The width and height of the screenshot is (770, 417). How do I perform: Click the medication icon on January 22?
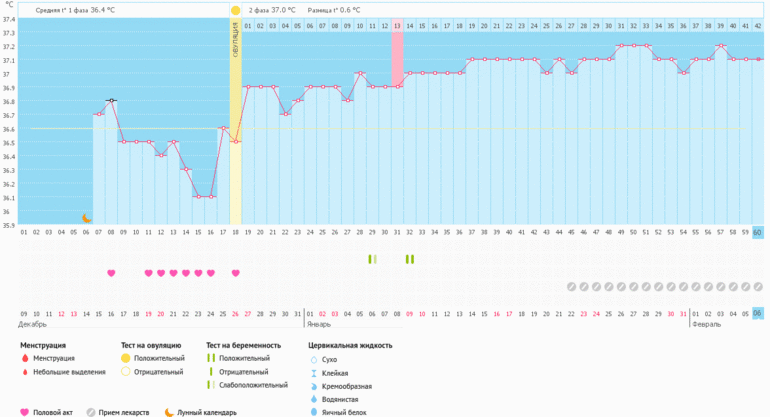[571, 286]
